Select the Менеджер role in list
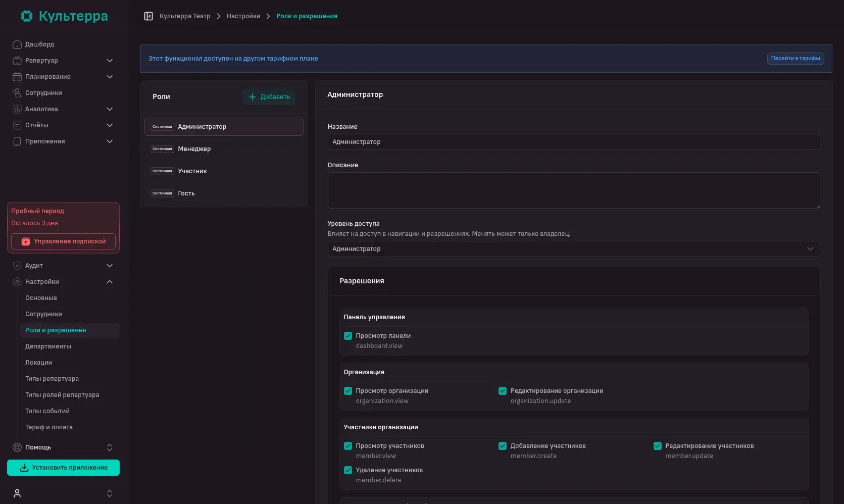 [224, 149]
